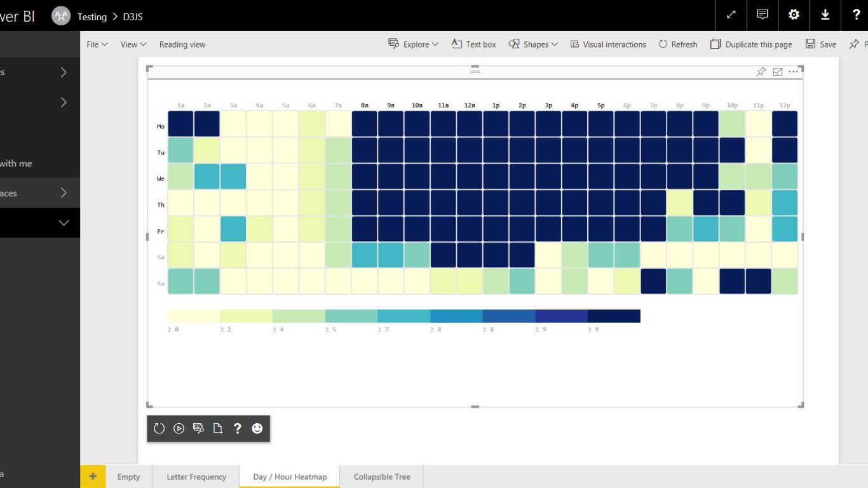
Task: Click the new document icon in D3 toolbar
Action: coord(218,429)
